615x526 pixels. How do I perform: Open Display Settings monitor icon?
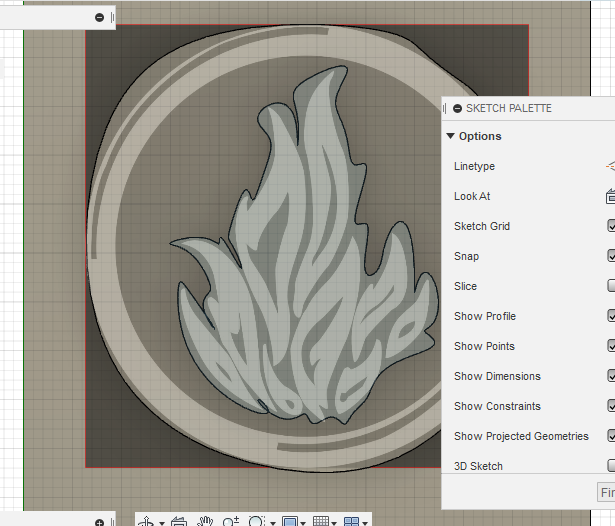290,522
